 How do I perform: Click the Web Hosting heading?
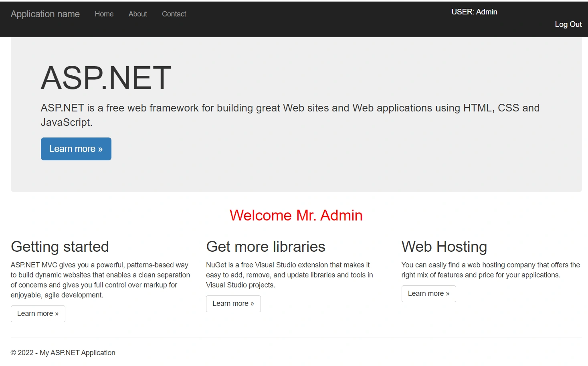coord(444,247)
